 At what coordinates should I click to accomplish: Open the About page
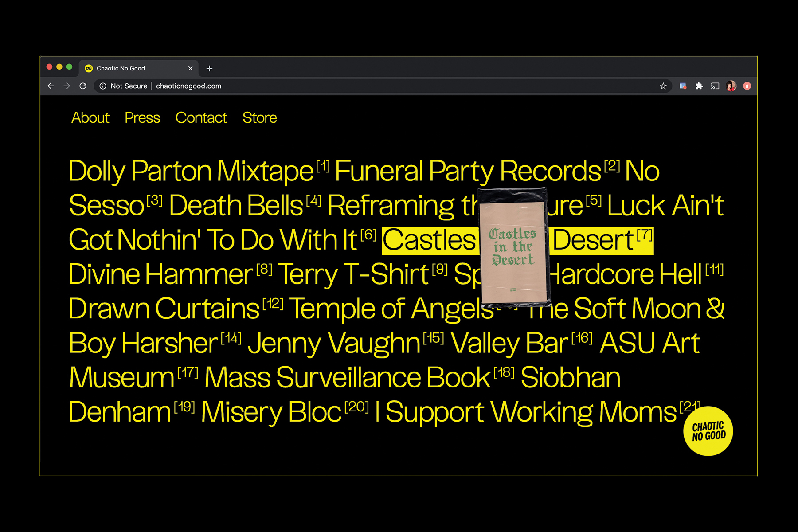coord(90,118)
